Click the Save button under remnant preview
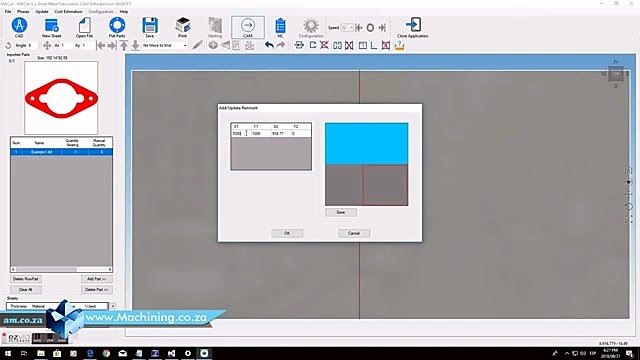The image size is (640, 360). (x=341, y=212)
